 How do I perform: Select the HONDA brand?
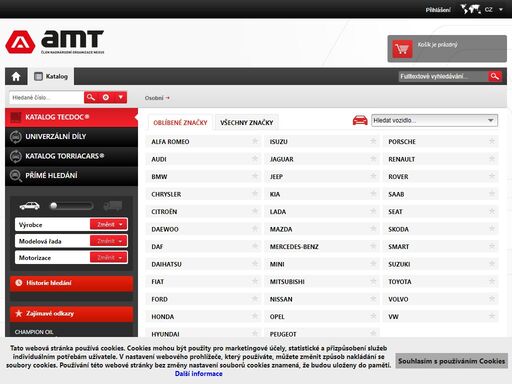[x=203, y=316]
